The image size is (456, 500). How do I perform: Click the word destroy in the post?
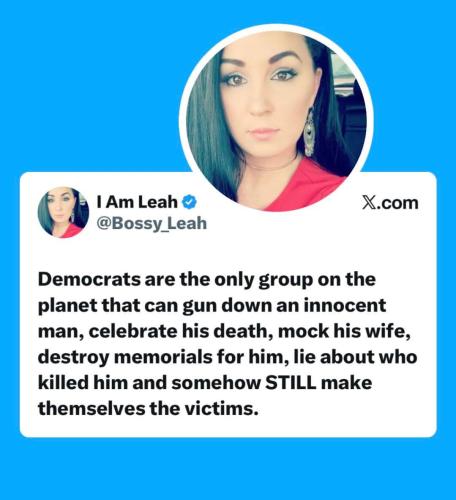point(74,358)
